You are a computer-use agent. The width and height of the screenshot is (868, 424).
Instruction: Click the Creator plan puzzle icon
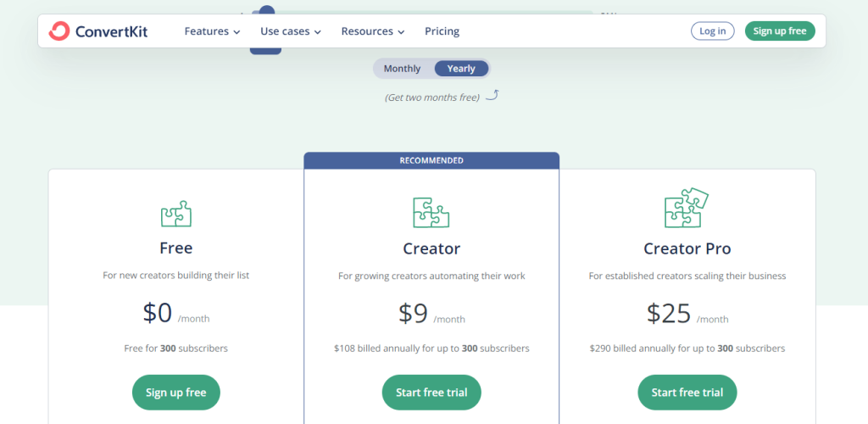[x=431, y=213]
